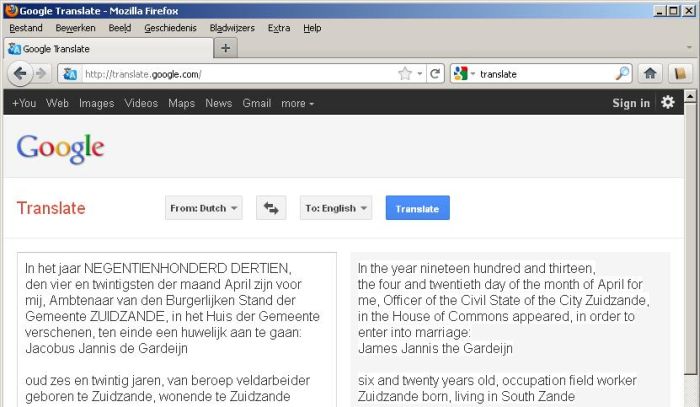Reload the page with refresh icon
700x407 pixels.
(x=435, y=74)
